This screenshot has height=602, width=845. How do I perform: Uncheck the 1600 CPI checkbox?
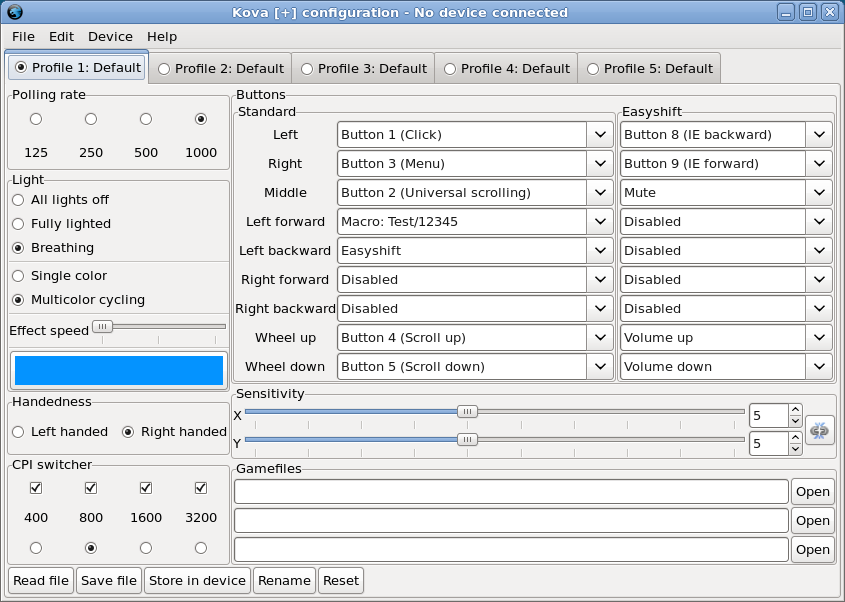[x=146, y=488]
